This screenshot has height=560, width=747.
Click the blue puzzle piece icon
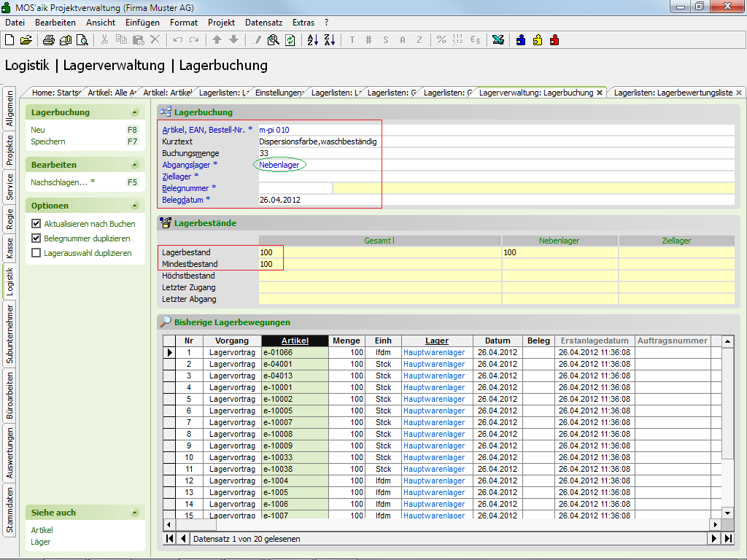[521, 40]
